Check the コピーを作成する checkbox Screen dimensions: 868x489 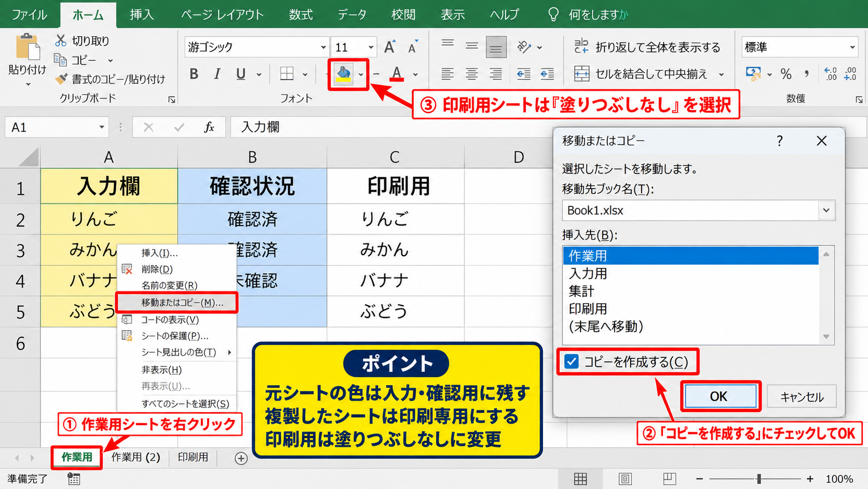click(572, 362)
